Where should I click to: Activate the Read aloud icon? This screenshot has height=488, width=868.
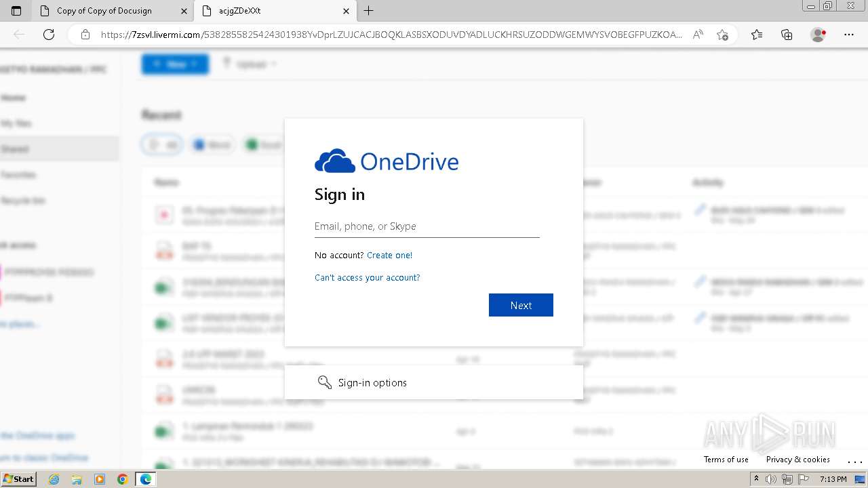pyautogui.click(x=697, y=35)
